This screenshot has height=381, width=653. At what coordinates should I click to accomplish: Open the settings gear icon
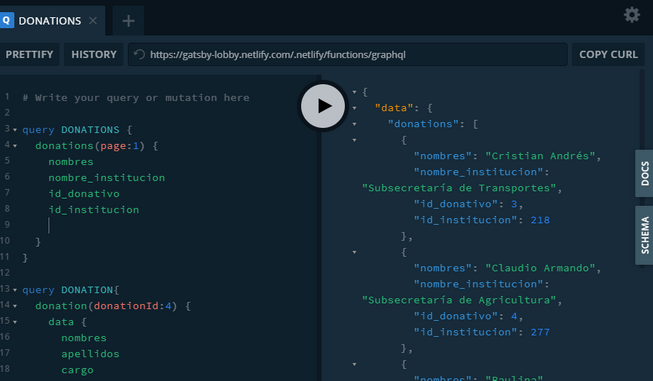pyautogui.click(x=631, y=15)
